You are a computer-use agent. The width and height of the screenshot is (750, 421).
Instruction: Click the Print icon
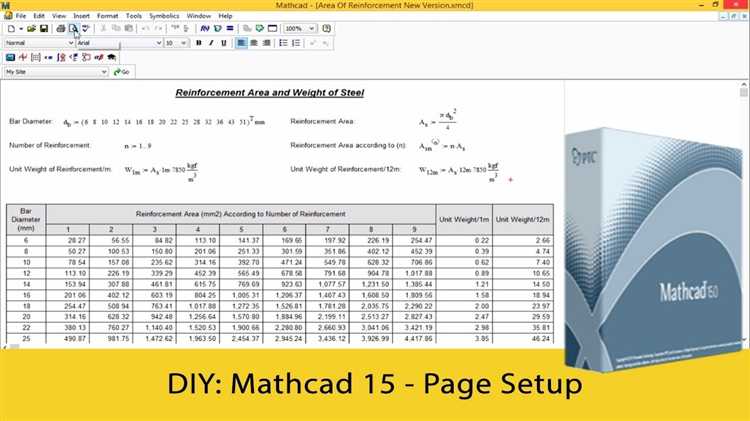(x=61, y=29)
